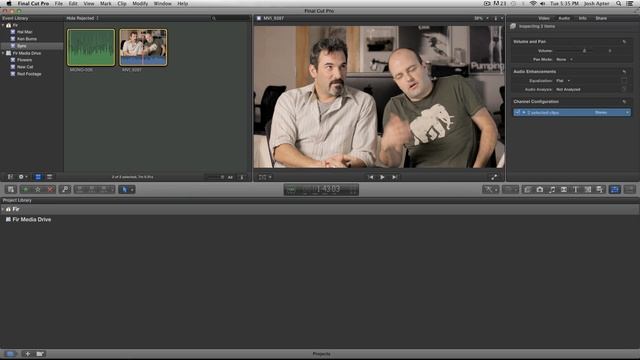Click the unrate clip star icon
640x360 pixels.
tap(38, 189)
